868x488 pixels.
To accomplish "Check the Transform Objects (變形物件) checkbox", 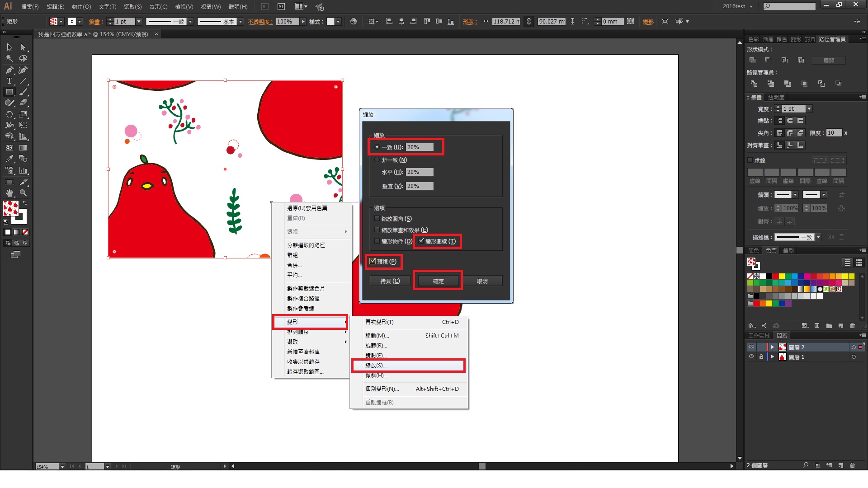I will coord(377,241).
